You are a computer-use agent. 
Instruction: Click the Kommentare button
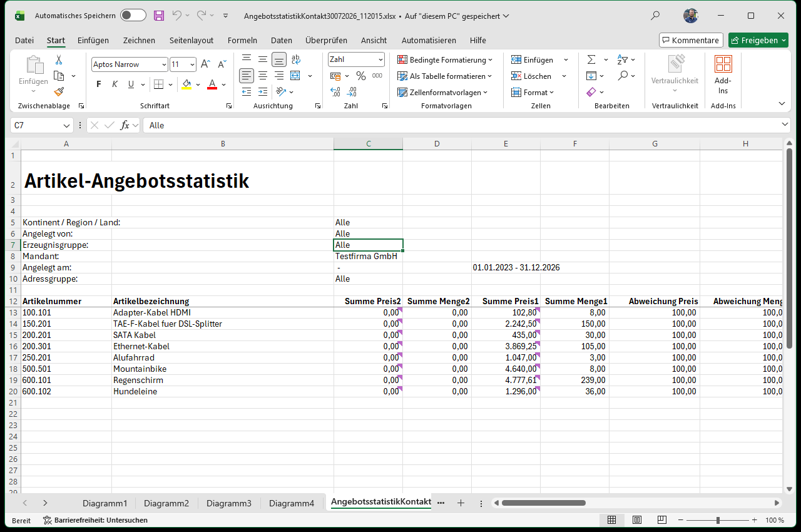(x=691, y=40)
